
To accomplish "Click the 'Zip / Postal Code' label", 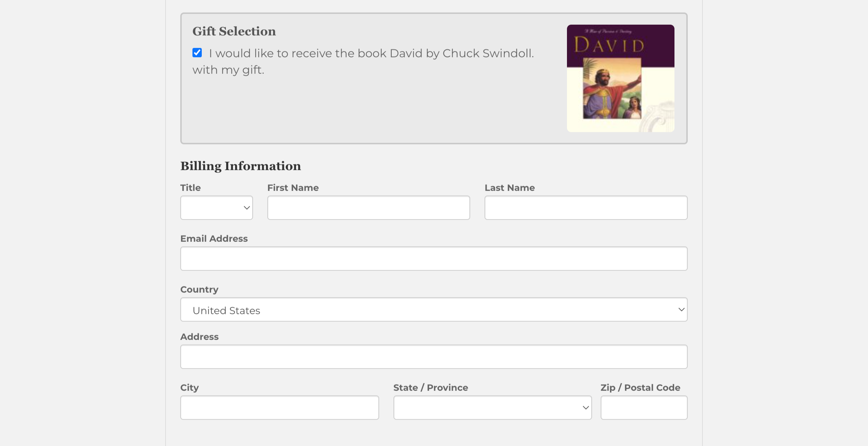I will point(640,388).
